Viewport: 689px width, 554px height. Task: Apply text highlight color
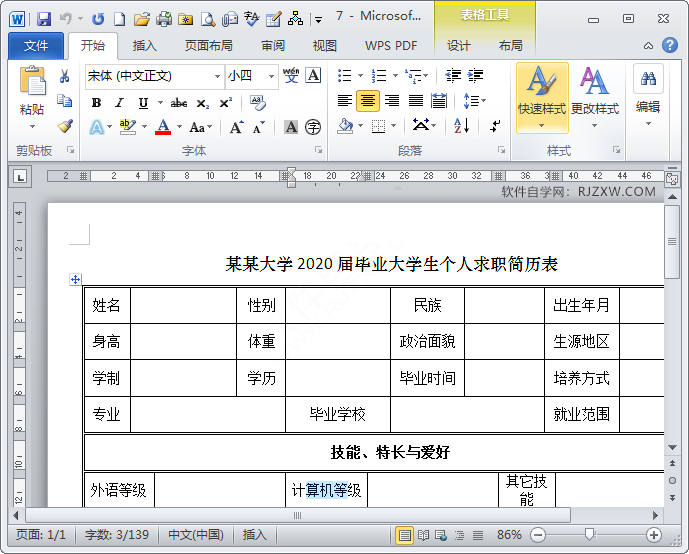pyautogui.click(x=128, y=127)
